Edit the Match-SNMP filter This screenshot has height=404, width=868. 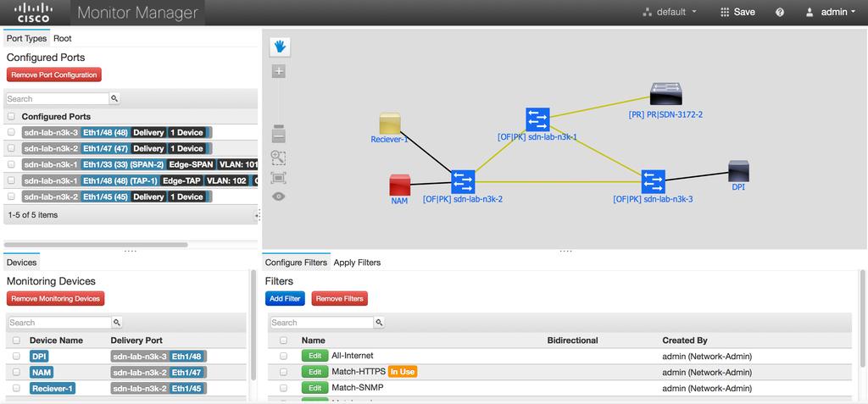pos(315,388)
